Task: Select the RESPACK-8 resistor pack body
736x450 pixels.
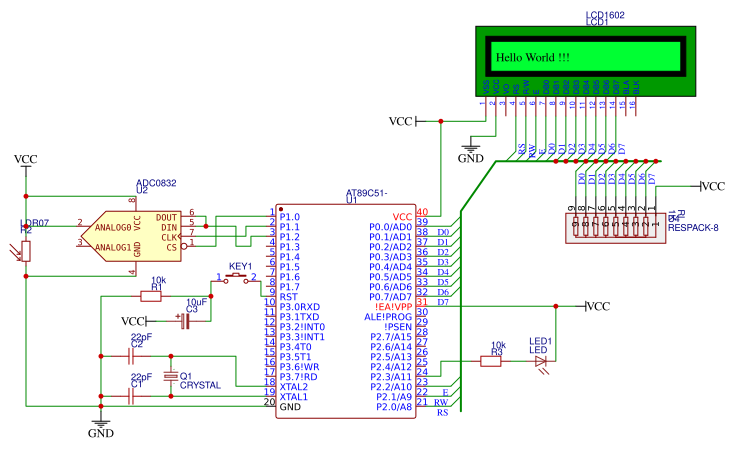Action: [x=615, y=229]
